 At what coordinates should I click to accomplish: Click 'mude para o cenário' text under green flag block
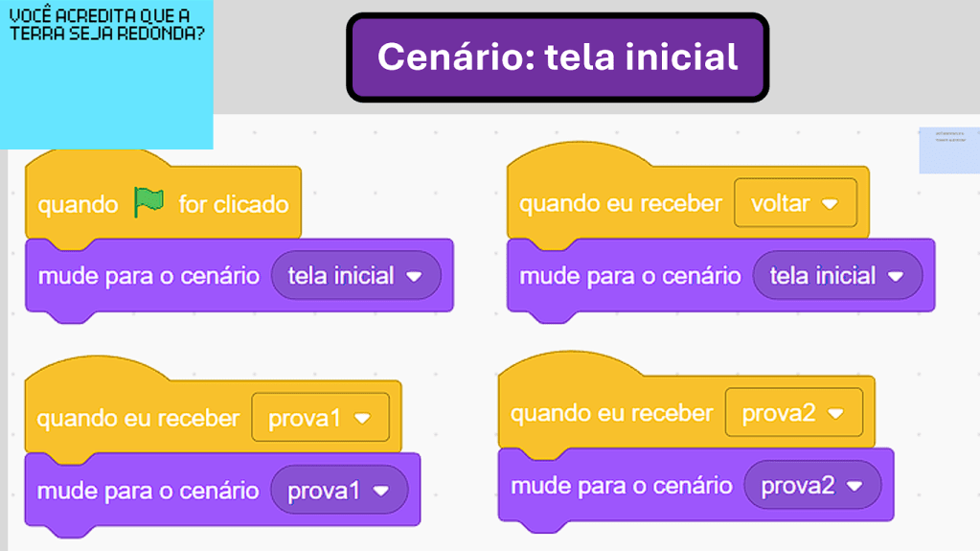[148, 276]
